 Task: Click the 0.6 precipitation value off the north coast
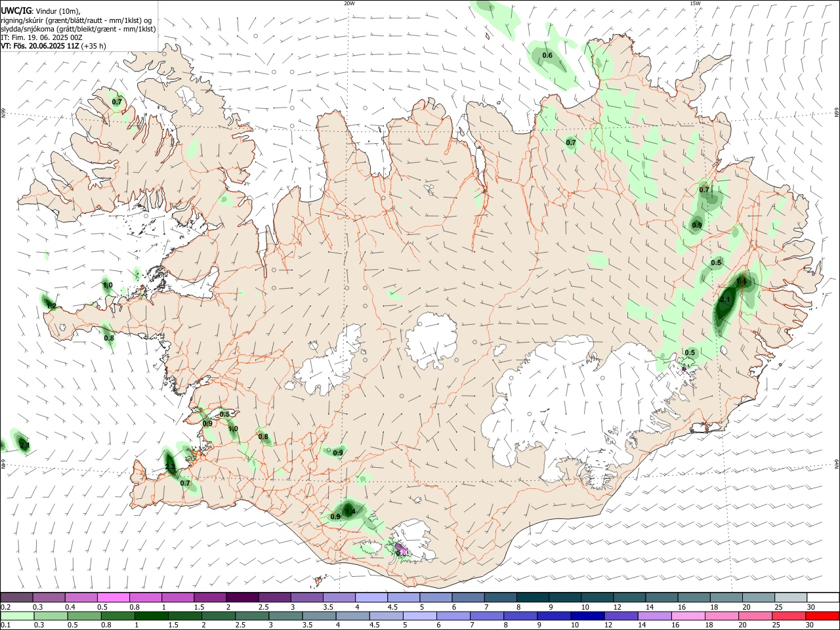click(547, 56)
